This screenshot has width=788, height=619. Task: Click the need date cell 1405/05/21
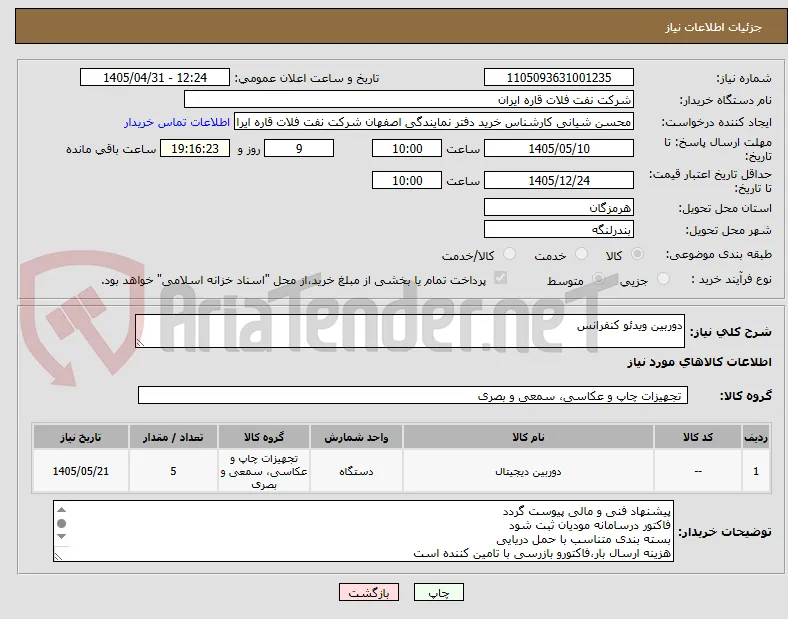[80, 471]
